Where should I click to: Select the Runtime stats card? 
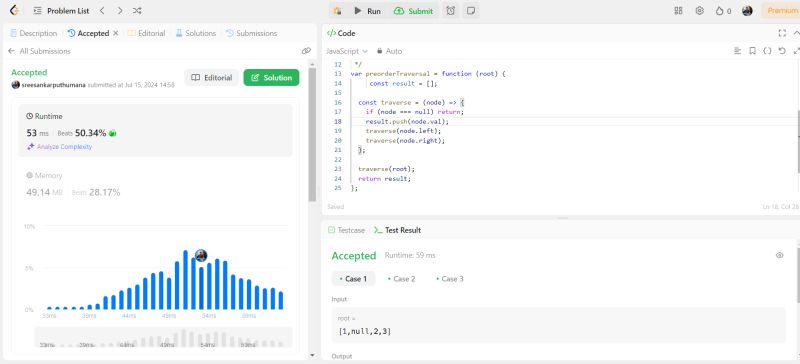156,131
